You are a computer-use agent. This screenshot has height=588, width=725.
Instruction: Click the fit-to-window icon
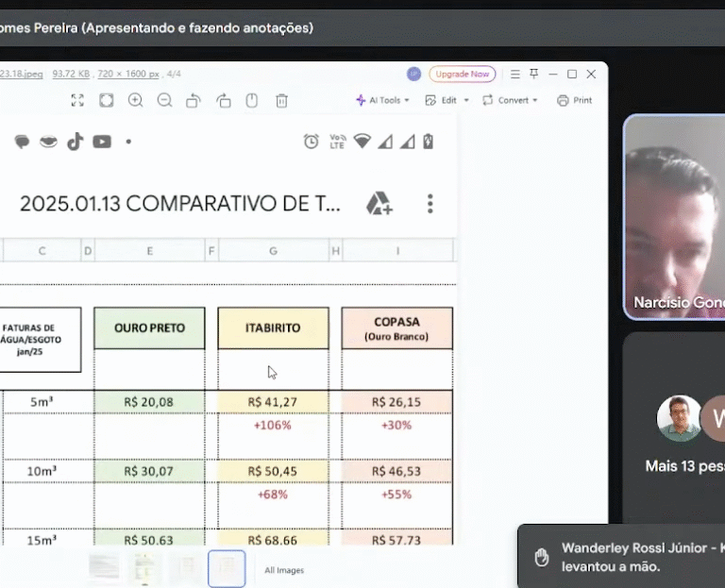pos(107,100)
